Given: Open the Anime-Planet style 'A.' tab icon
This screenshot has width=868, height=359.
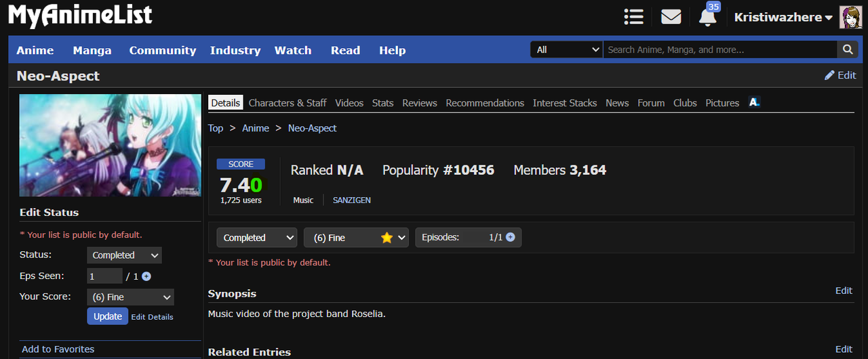Looking at the screenshot, I should point(754,102).
